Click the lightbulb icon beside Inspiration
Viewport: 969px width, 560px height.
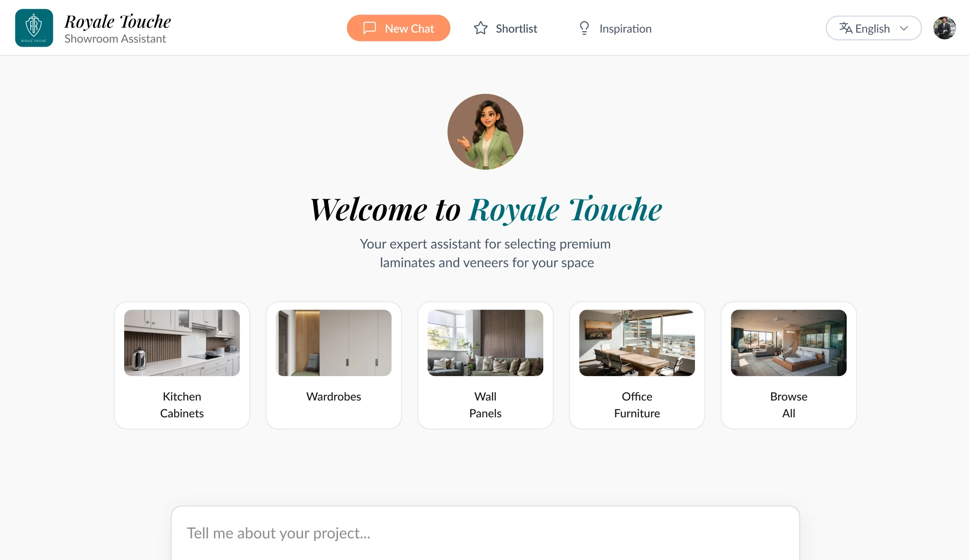click(x=584, y=28)
